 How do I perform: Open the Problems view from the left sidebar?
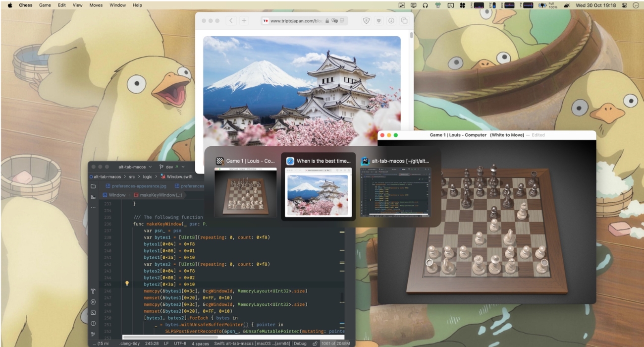click(94, 322)
